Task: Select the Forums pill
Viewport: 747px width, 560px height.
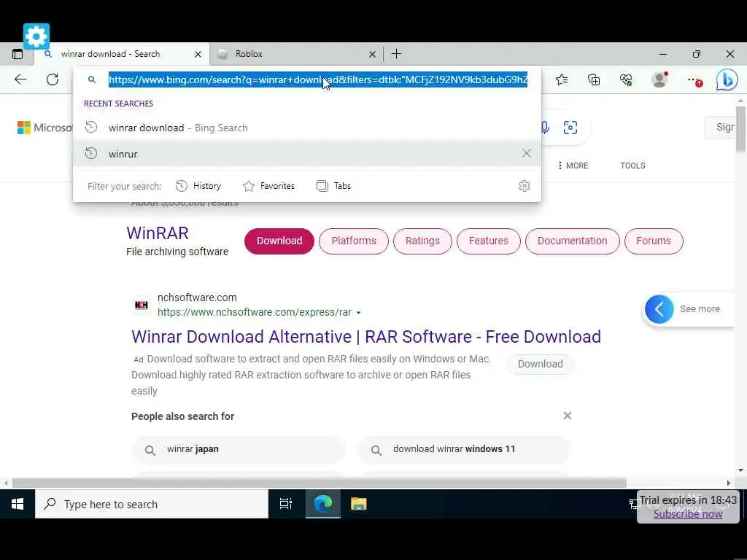Action: click(x=654, y=241)
